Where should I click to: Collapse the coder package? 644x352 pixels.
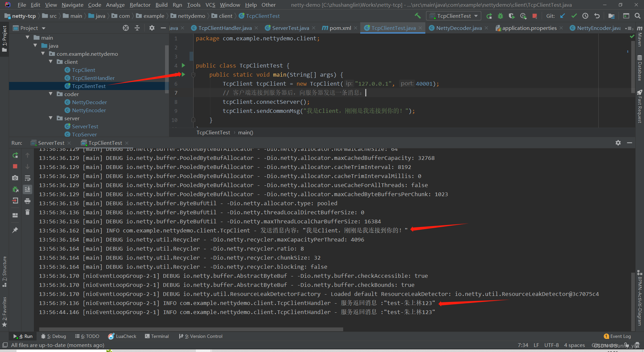click(x=51, y=94)
